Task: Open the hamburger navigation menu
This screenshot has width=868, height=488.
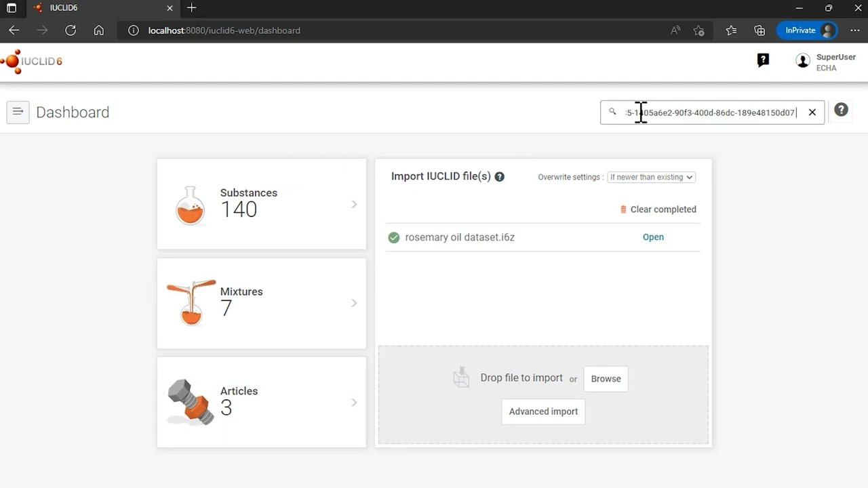Action: point(18,112)
